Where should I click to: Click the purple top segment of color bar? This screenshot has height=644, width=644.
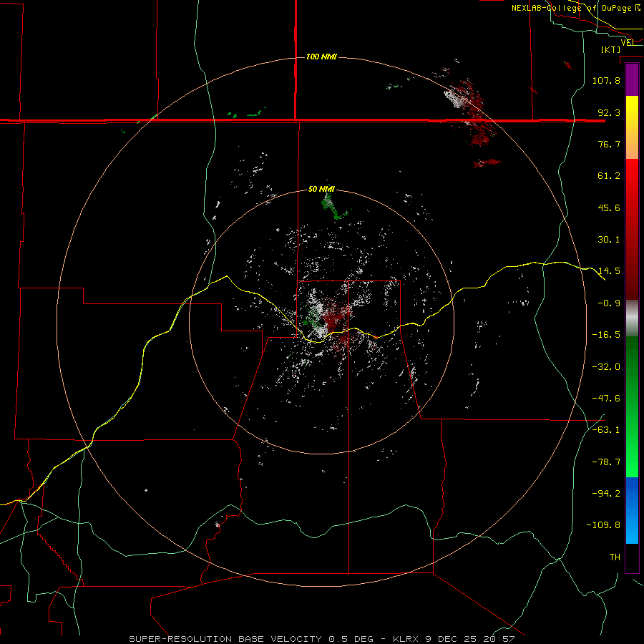[x=632, y=79]
